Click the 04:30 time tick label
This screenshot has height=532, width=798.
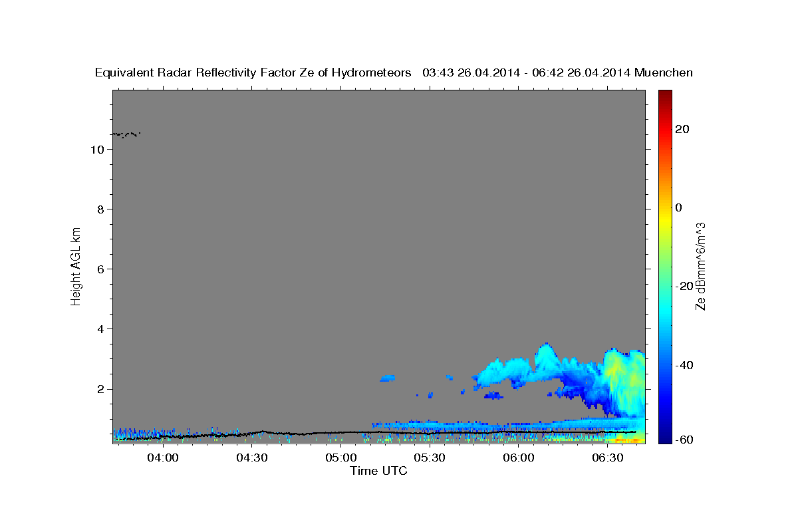pyautogui.click(x=251, y=458)
